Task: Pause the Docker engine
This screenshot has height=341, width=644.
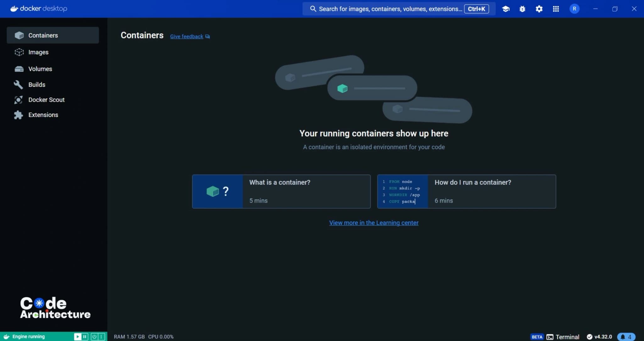Action: (85, 337)
